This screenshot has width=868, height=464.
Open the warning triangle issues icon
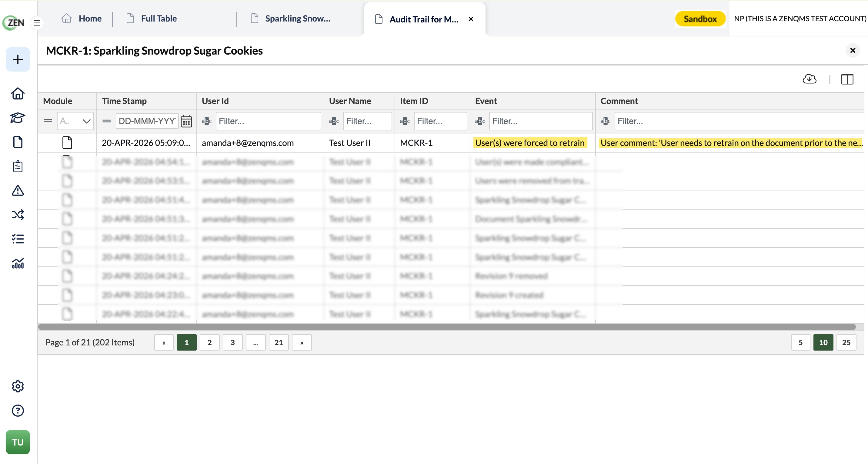click(18, 190)
